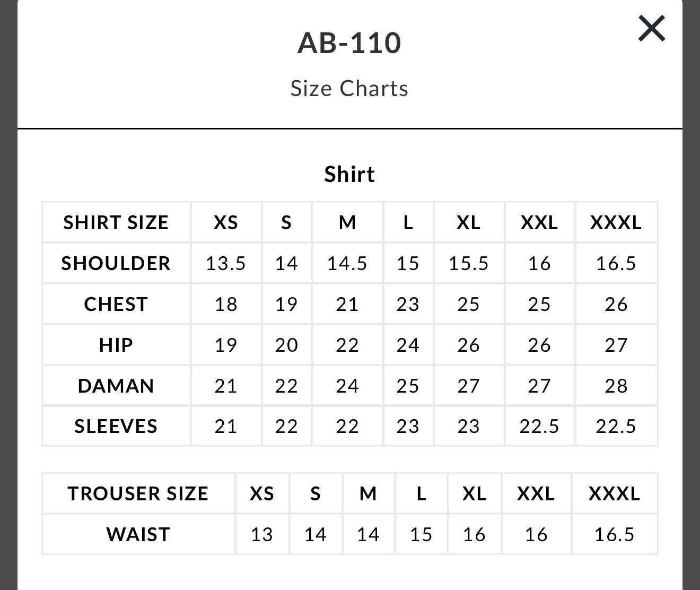The height and width of the screenshot is (590, 700).
Task: Click the TROUSER SIZE header cell
Action: click(x=138, y=493)
